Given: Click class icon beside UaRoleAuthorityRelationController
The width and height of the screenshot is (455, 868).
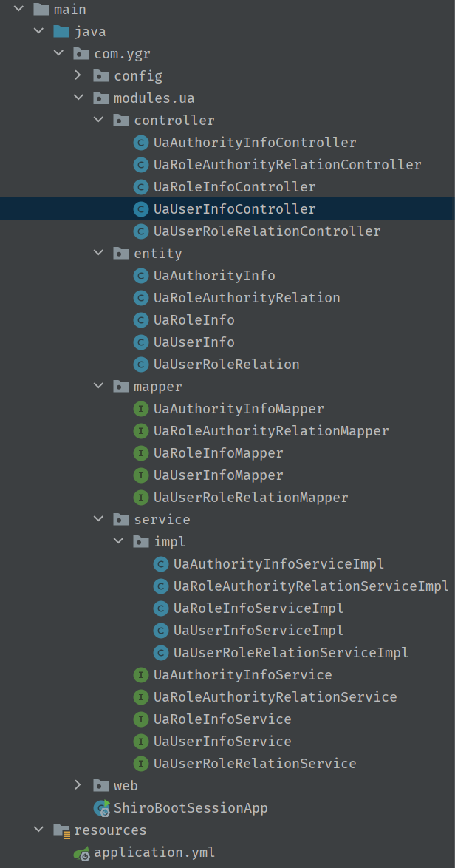Looking at the screenshot, I should (x=141, y=165).
